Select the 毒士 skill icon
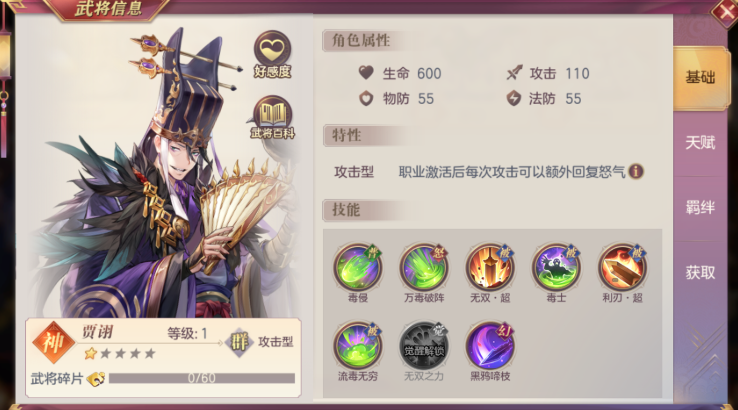Screen dimensions: 738x410 pyautogui.click(x=556, y=267)
